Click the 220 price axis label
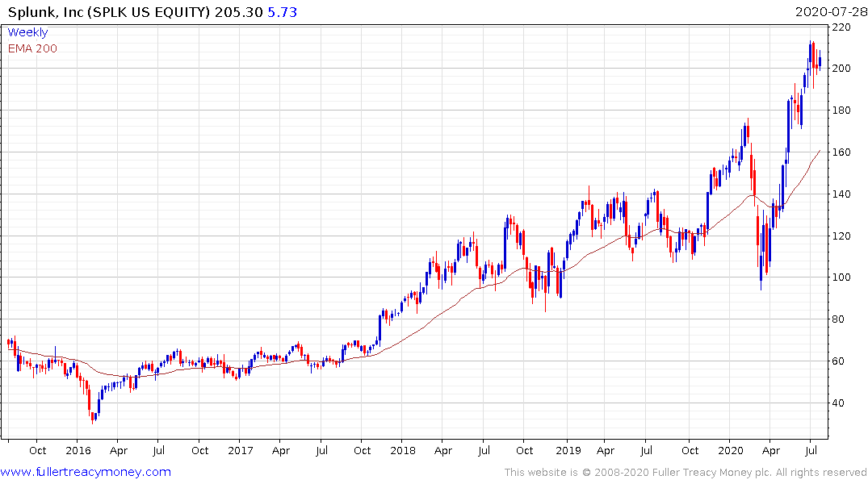Screen dimensions: 868x484 (841, 27)
